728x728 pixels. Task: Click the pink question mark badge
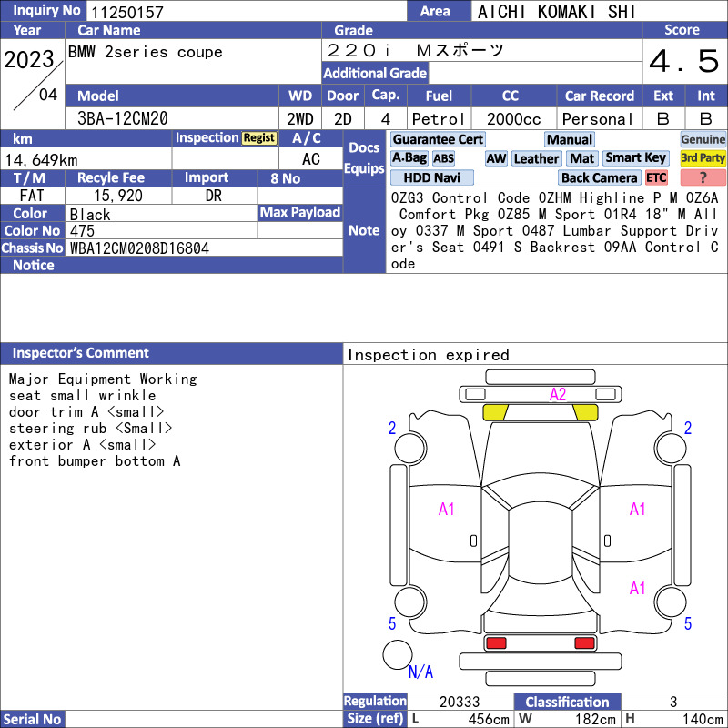(703, 177)
